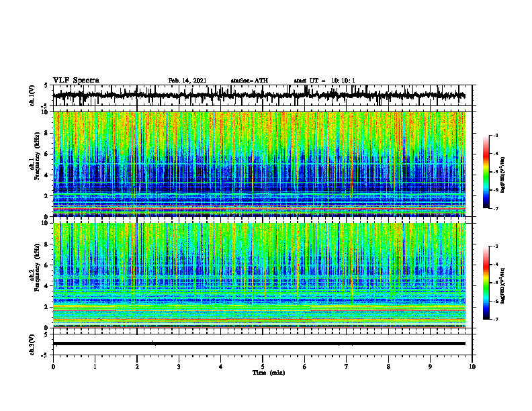The image size is (532, 411).
Task: Click the ch.1 spectrogram color scale bar
Action: pyautogui.click(x=486, y=172)
